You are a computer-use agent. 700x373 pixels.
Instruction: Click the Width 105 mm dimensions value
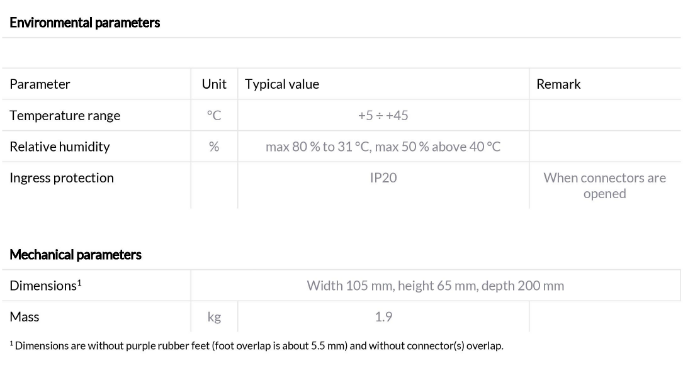tap(435, 286)
